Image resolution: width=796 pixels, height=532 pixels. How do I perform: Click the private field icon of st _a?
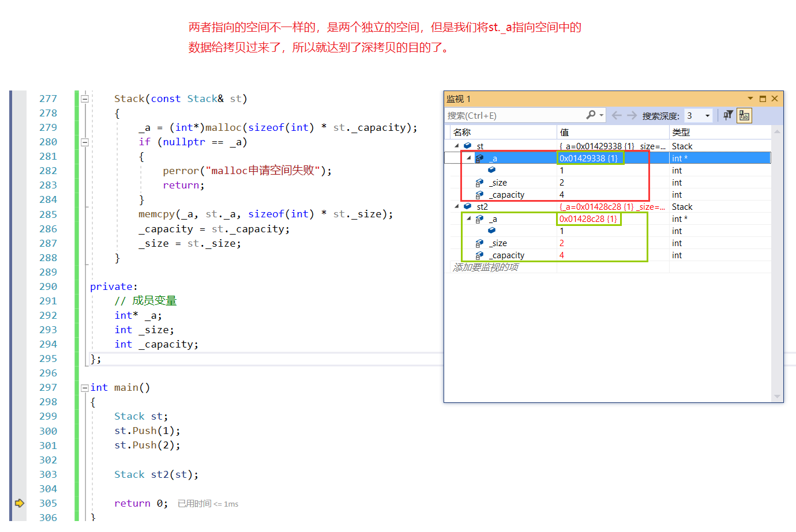(479, 158)
